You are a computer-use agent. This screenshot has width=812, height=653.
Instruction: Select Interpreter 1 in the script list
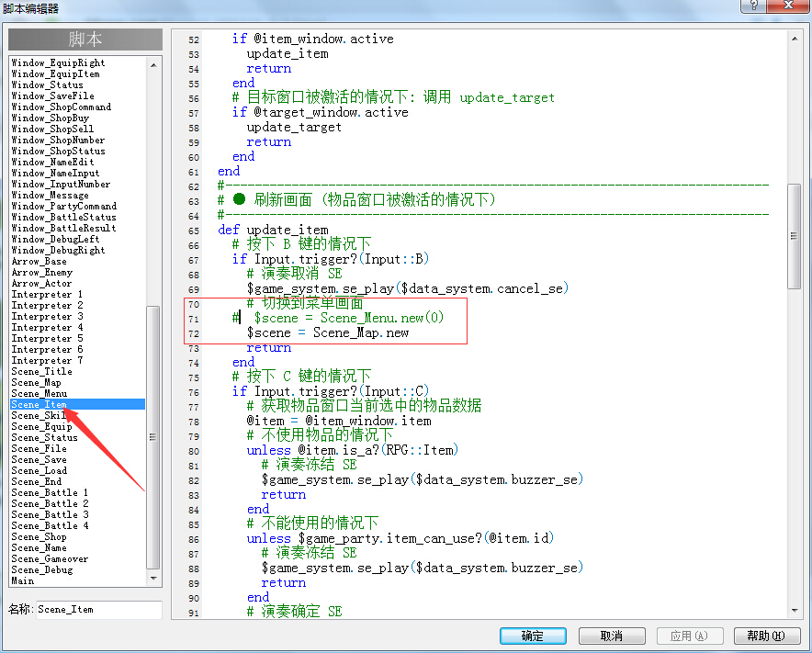pos(47,295)
